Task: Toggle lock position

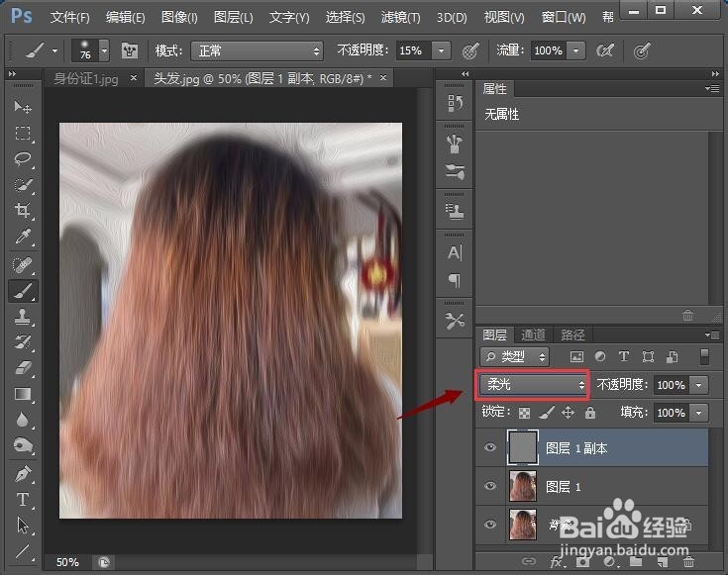Action: [x=569, y=413]
